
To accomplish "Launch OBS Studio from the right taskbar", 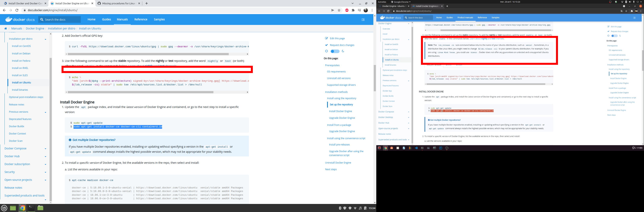I will [447, 148].
